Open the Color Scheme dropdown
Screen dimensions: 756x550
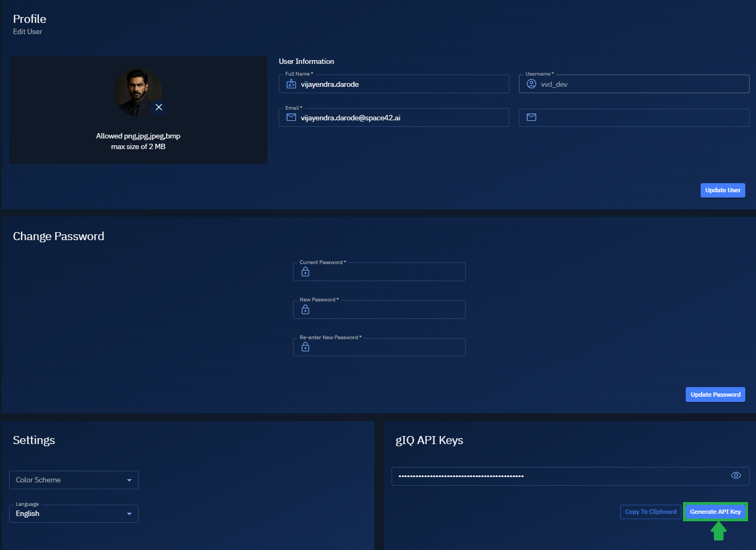[x=74, y=480]
